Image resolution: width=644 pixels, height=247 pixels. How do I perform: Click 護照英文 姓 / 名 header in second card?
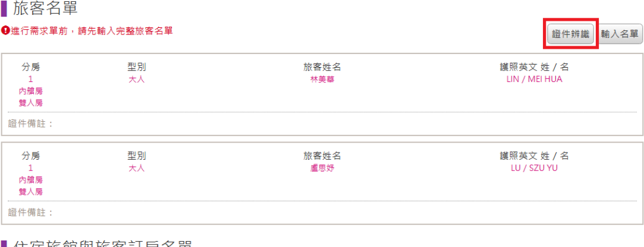[534, 156]
